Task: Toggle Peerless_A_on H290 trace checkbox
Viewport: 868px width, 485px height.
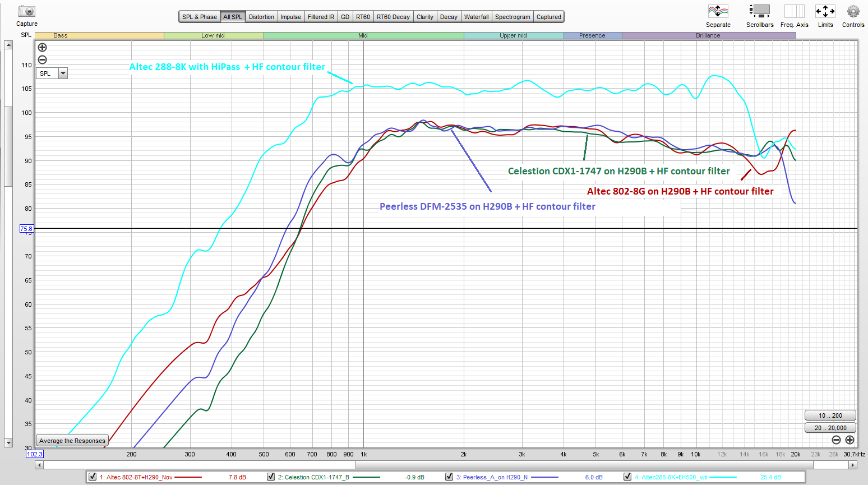Action: pyautogui.click(x=449, y=477)
